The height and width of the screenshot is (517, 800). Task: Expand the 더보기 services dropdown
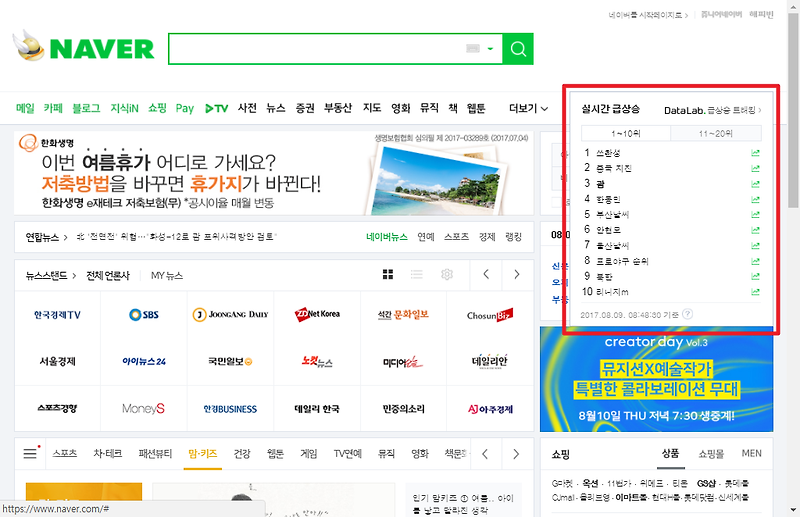tap(529, 108)
